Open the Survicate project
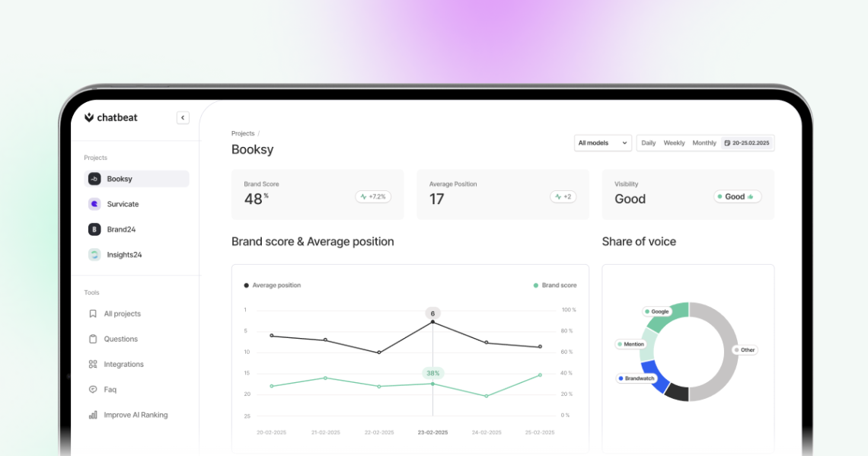 [x=137, y=204]
